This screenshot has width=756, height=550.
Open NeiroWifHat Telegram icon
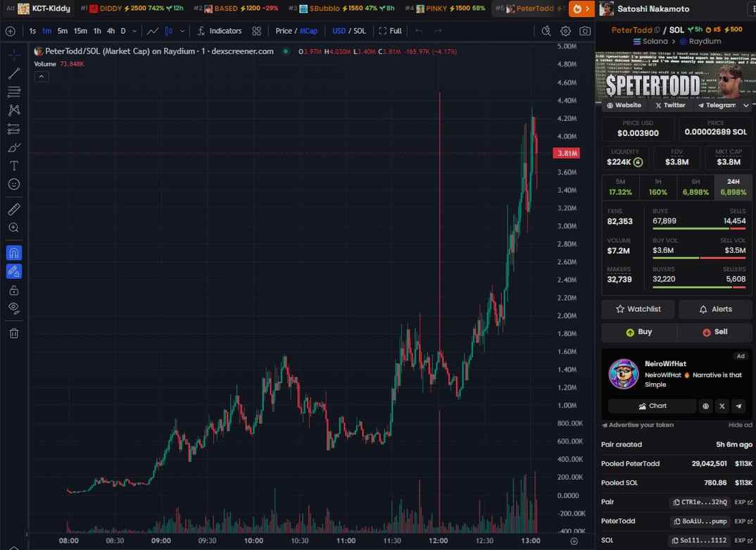pyautogui.click(x=738, y=406)
